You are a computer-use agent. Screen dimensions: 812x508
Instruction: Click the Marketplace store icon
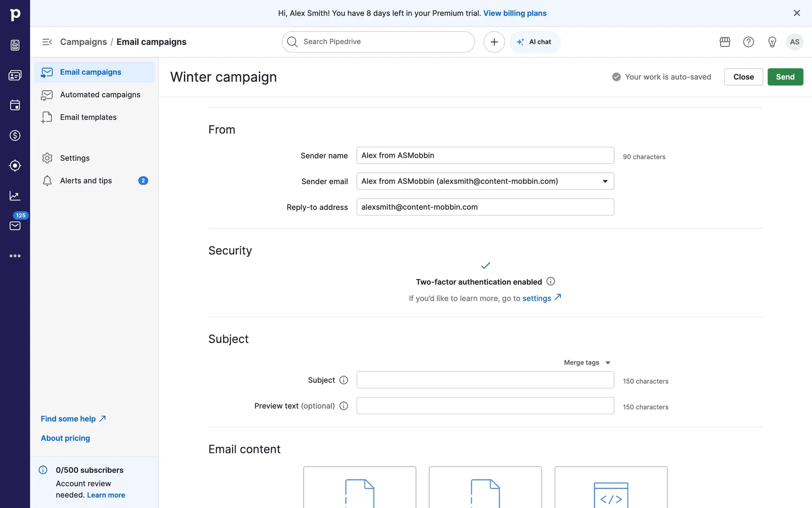point(725,42)
